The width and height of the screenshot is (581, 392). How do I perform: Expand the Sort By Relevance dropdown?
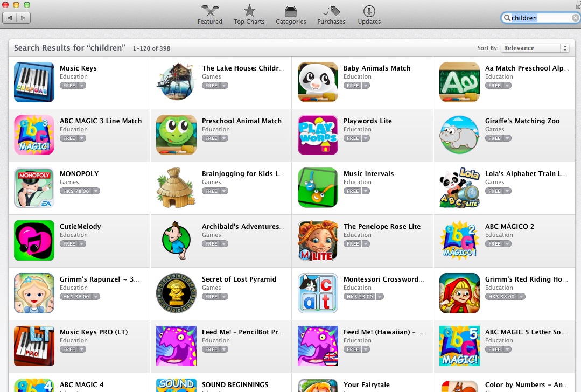click(x=535, y=48)
